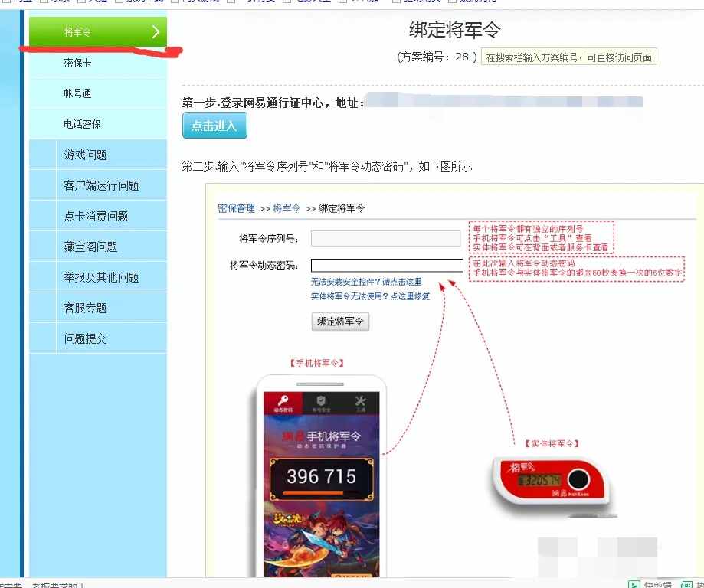Tap the key icon for 动态密码 in the phone
This screenshot has width=704, height=588.
point(283,400)
